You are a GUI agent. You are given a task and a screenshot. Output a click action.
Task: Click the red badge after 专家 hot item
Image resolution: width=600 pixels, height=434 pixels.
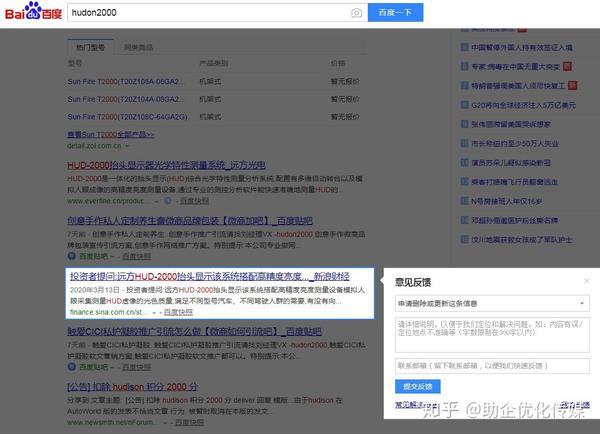coord(567,66)
